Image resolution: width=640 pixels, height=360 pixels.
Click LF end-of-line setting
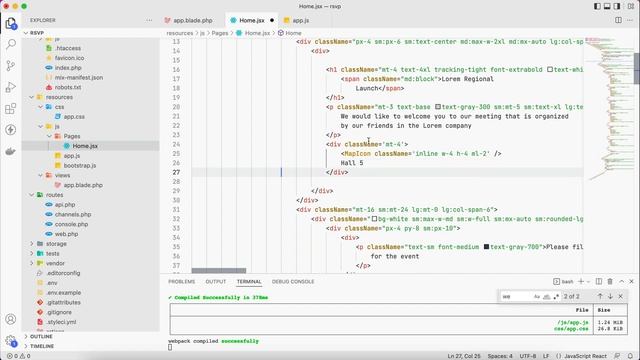tap(546, 356)
